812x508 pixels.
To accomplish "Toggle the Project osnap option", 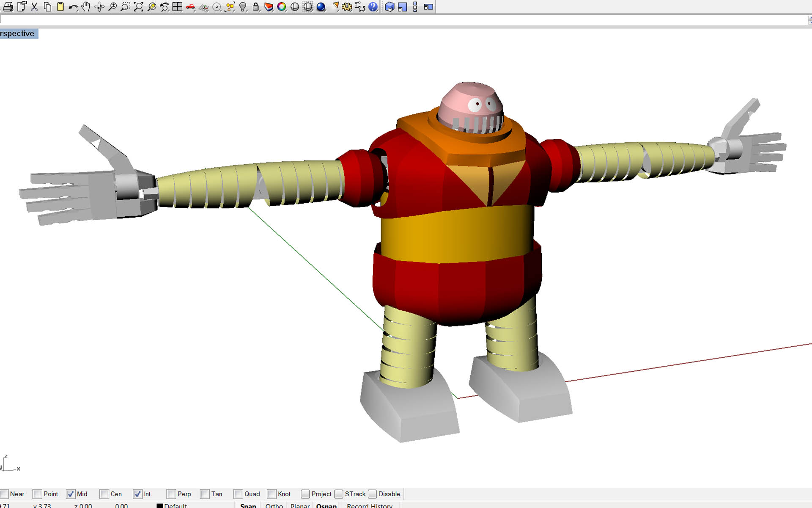I will coord(305,494).
